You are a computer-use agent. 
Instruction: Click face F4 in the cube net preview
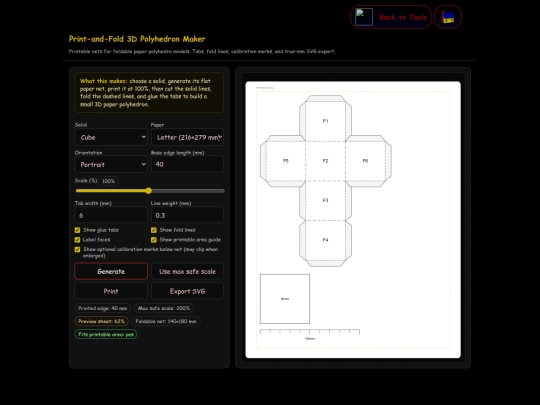[x=325, y=240]
